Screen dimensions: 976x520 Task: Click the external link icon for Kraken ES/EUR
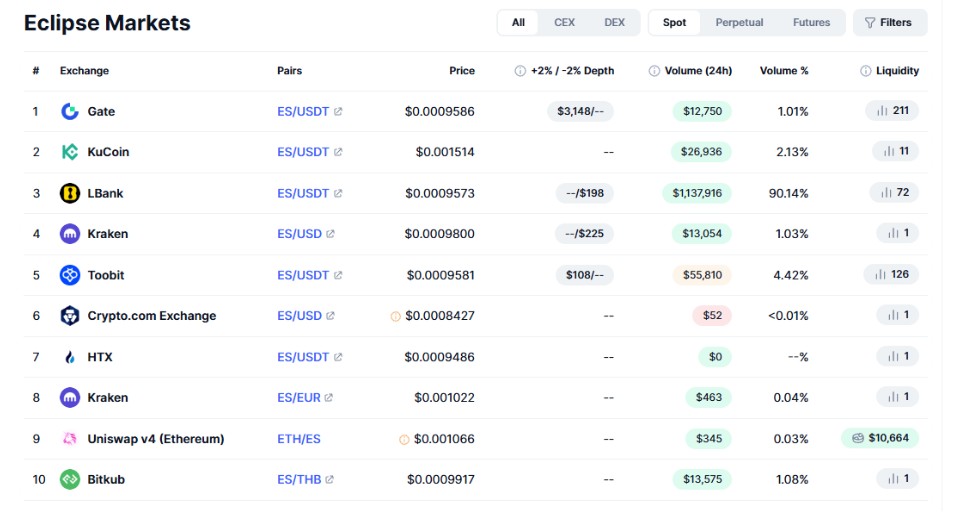329,397
